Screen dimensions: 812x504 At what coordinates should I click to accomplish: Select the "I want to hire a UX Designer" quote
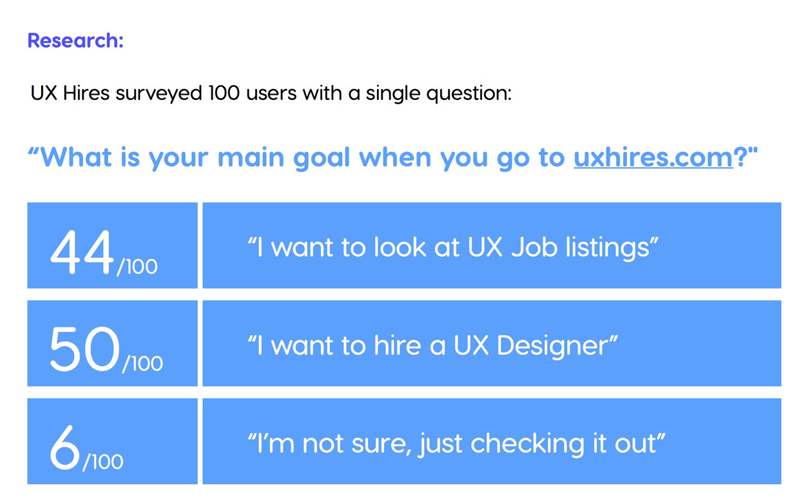point(432,345)
